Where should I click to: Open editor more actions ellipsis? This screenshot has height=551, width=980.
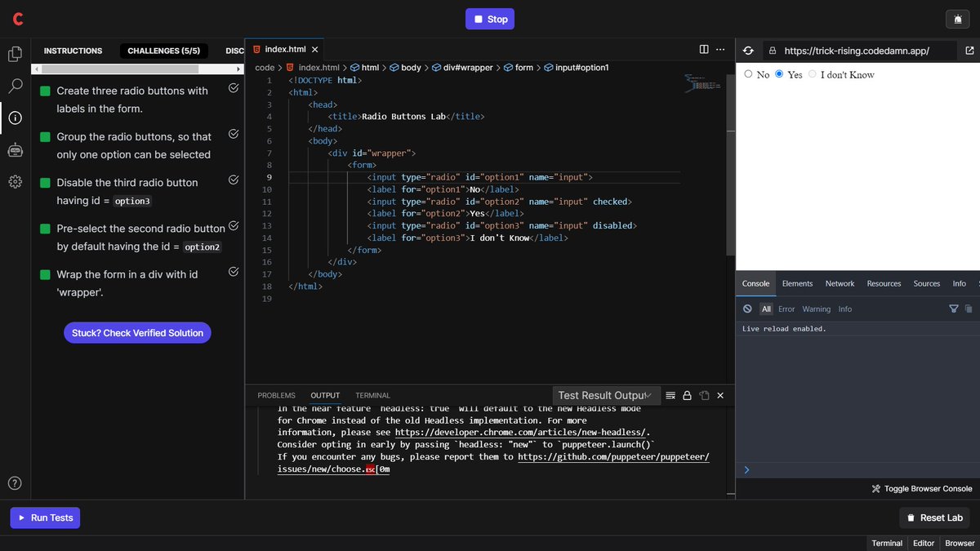(x=720, y=50)
